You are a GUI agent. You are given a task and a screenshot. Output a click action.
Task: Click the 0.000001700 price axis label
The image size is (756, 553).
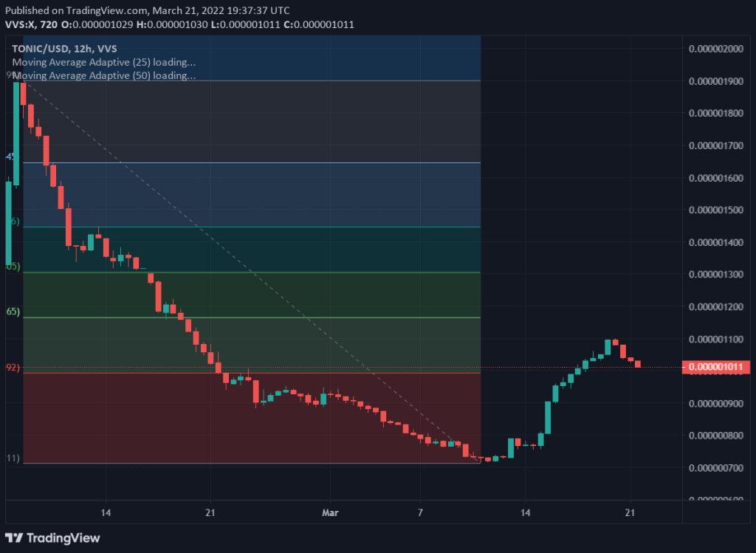(x=716, y=145)
